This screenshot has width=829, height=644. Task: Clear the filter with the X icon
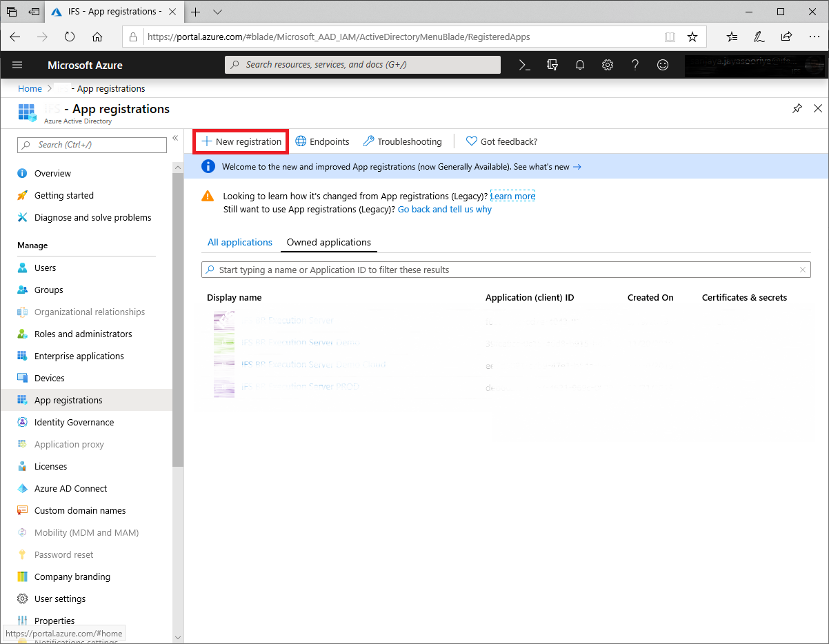[x=803, y=270]
